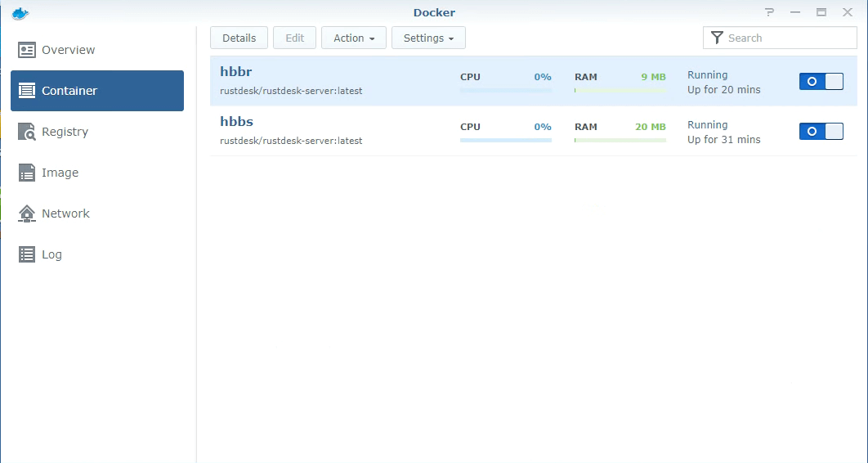868x463 pixels.
Task: Click the Log list icon
Action: tap(27, 254)
